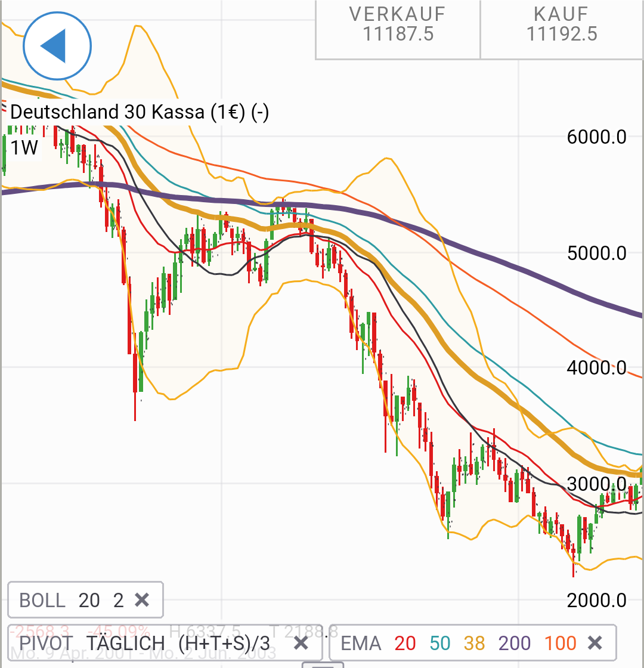The height and width of the screenshot is (668, 644).
Task: Select the EMA 38 period value
Action: (474, 643)
